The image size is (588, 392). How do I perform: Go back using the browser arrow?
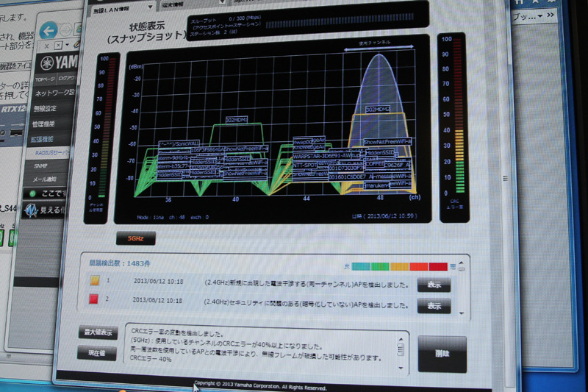click(x=49, y=30)
